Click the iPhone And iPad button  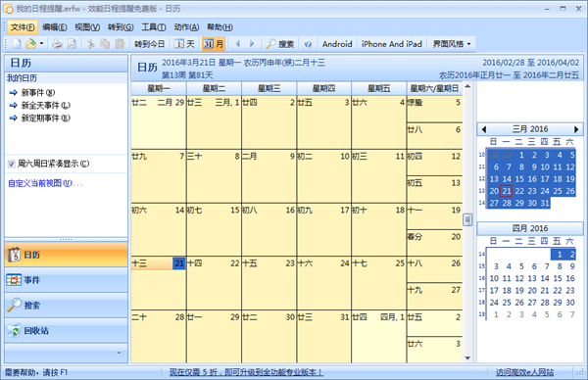(x=391, y=44)
